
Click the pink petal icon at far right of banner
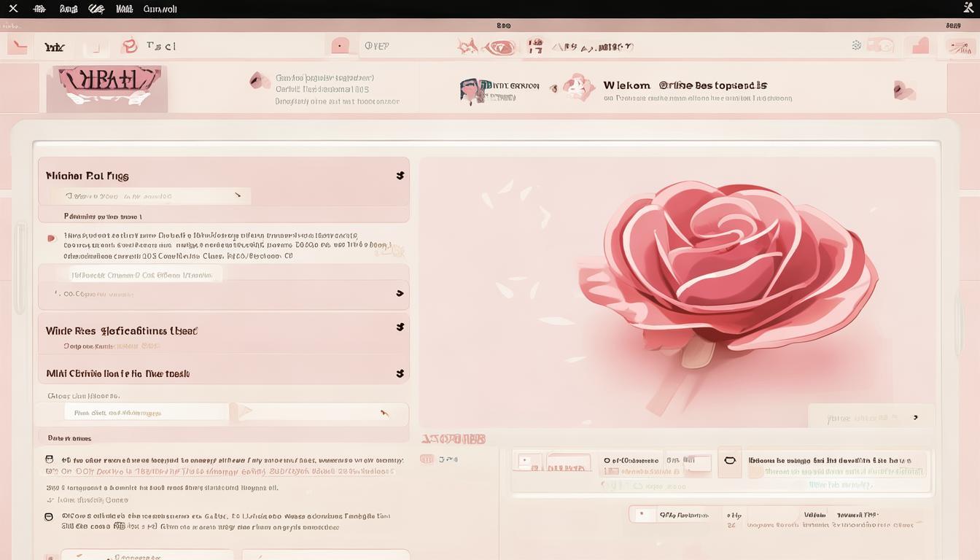click(x=904, y=90)
